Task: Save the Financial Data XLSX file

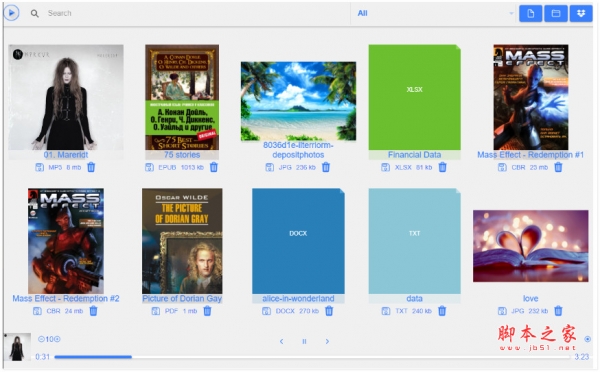Action: click(x=385, y=167)
